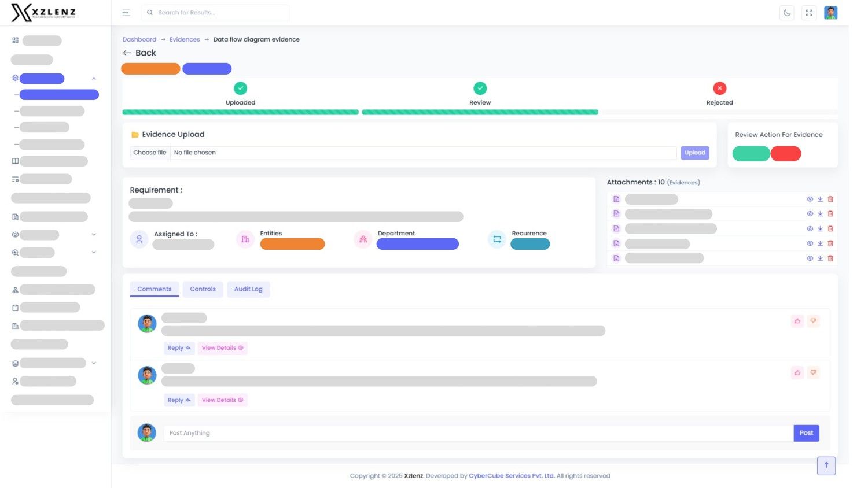Collapse the highlighted sidebar section chevron
This screenshot has height=488, width=868.
tap(94, 78)
